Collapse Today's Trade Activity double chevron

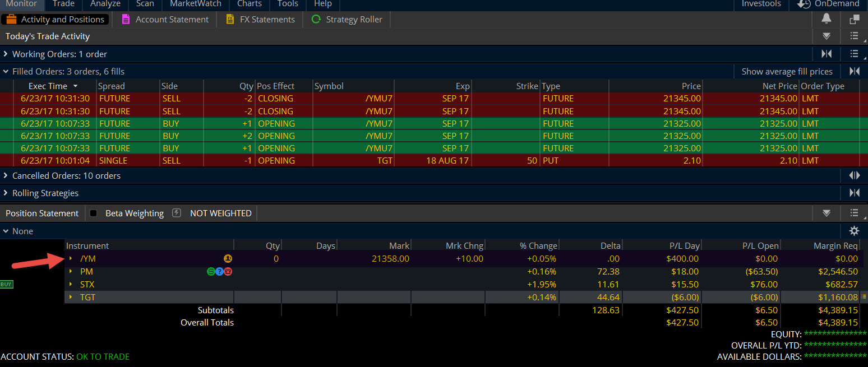pos(827,36)
